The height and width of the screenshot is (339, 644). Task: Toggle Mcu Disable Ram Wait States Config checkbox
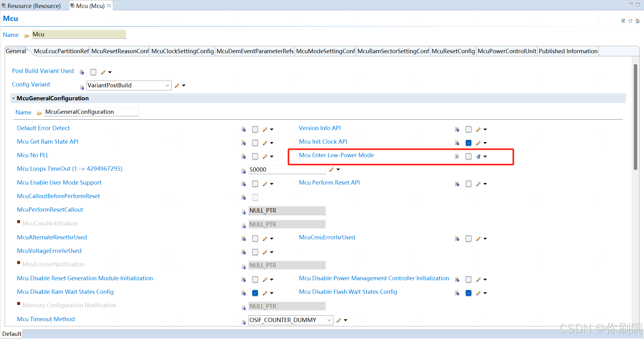tap(255, 293)
